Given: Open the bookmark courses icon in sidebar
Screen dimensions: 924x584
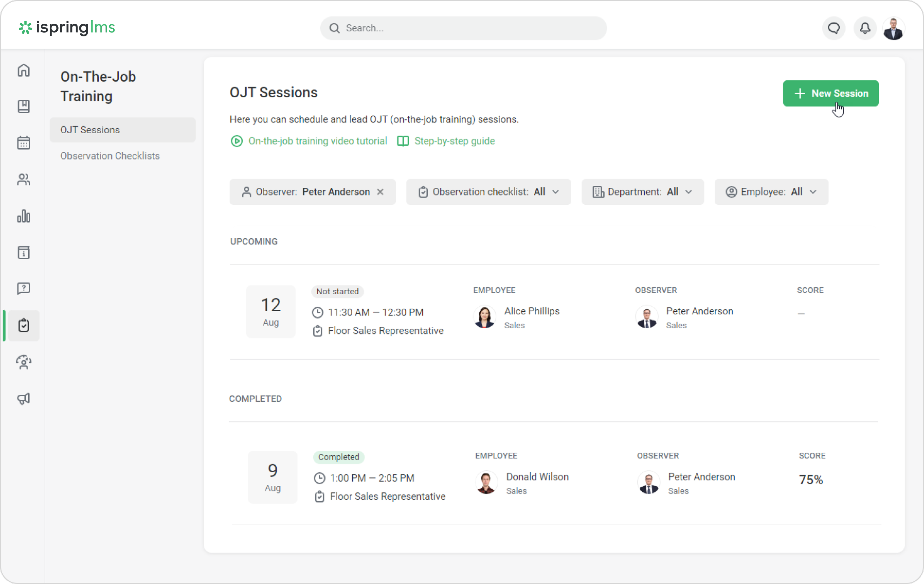Looking at the screenshot, I should (24, 106).
